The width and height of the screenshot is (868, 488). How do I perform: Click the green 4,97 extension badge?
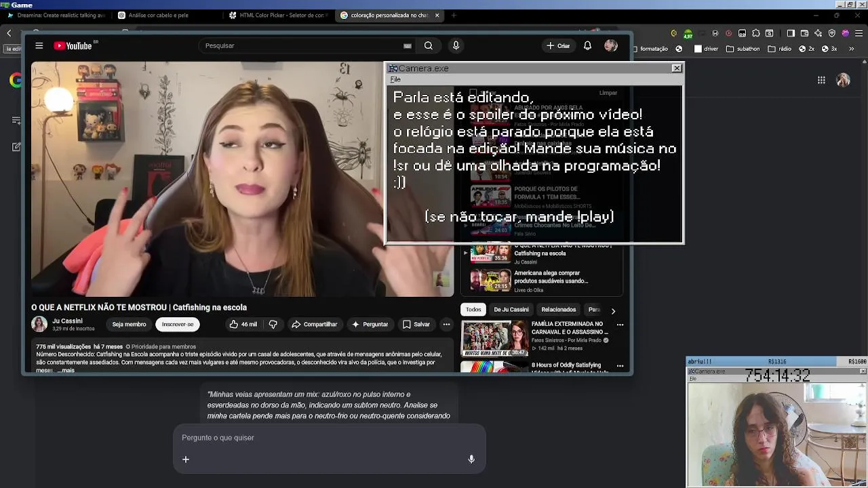tap(688, 34)
